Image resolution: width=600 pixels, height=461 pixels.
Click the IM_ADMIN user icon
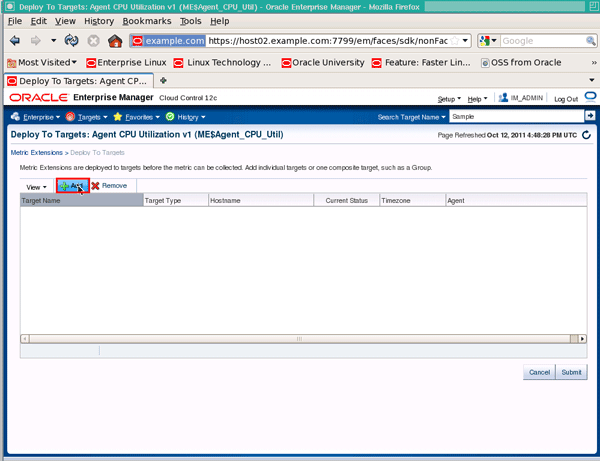(503, 98)
